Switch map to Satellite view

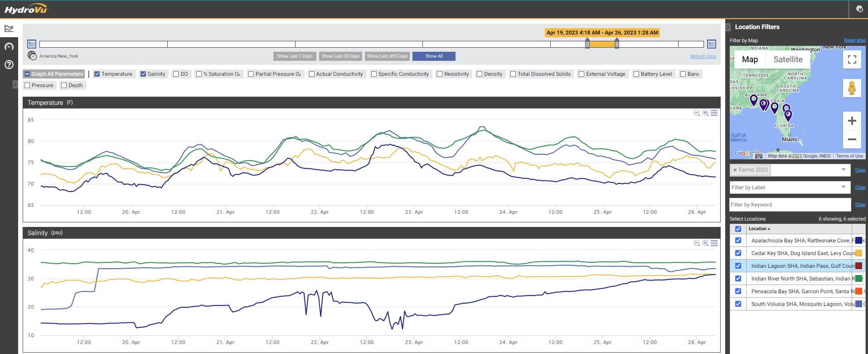(788, 59)
